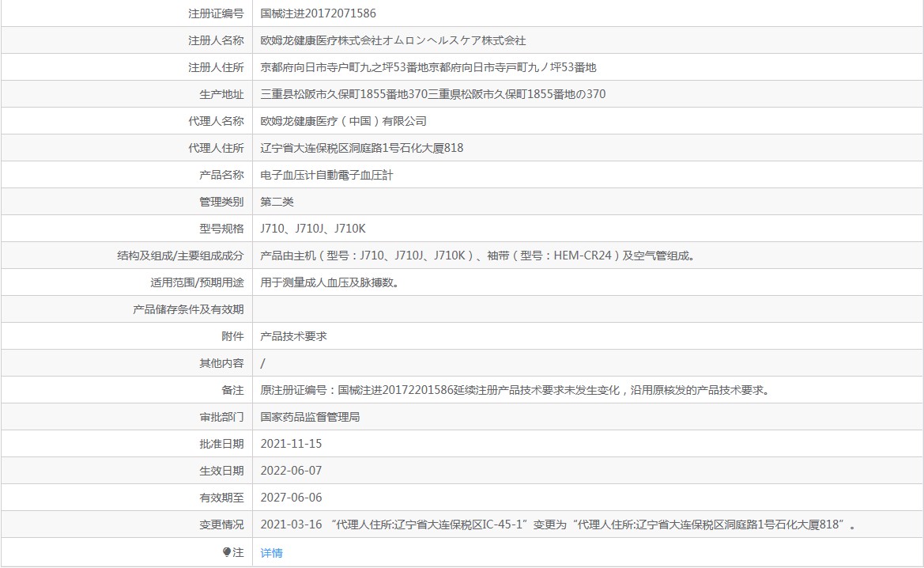This screenshot has height=568, width=924.
Task: Select effective date 2022-06-07
Action: pyautogui.click(x=291, y=471)
